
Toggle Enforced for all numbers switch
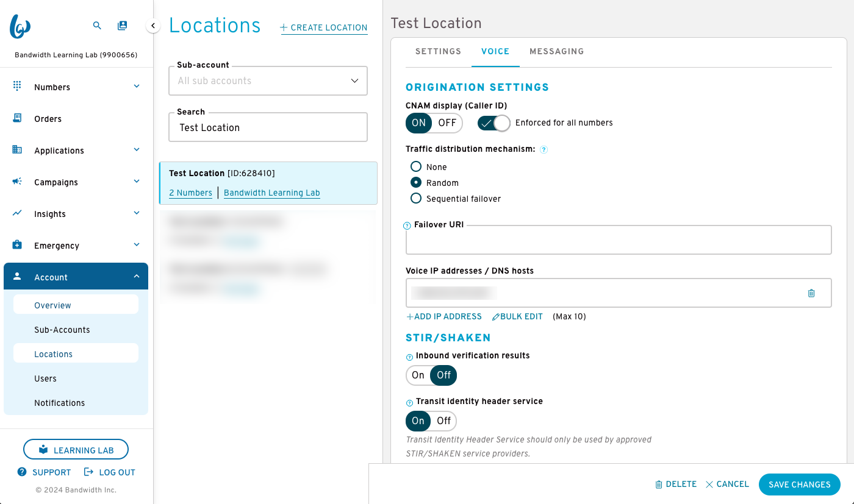point(493,123)
